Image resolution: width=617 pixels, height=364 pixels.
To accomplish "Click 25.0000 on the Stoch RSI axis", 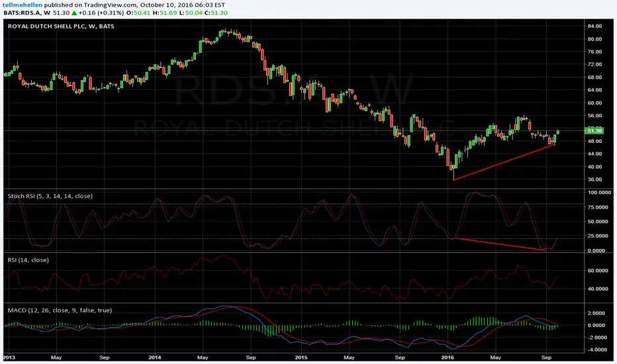I will (x=599, y=236).
